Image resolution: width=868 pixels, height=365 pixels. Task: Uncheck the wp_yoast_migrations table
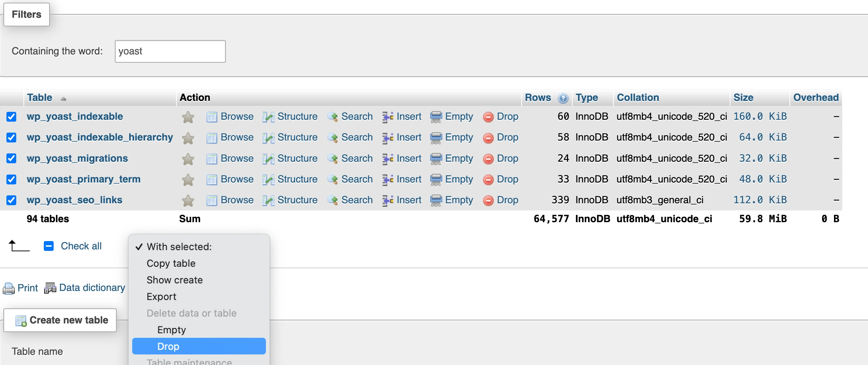point(11,158)
